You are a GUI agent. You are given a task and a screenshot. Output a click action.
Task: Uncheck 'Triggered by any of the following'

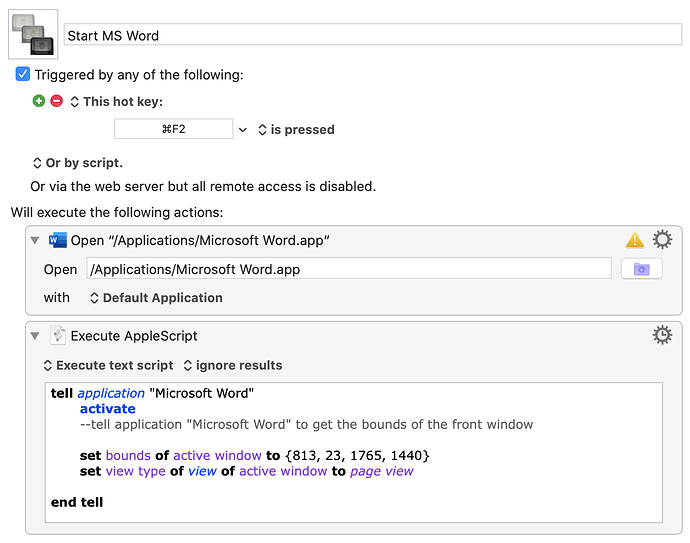click(22, 74)
